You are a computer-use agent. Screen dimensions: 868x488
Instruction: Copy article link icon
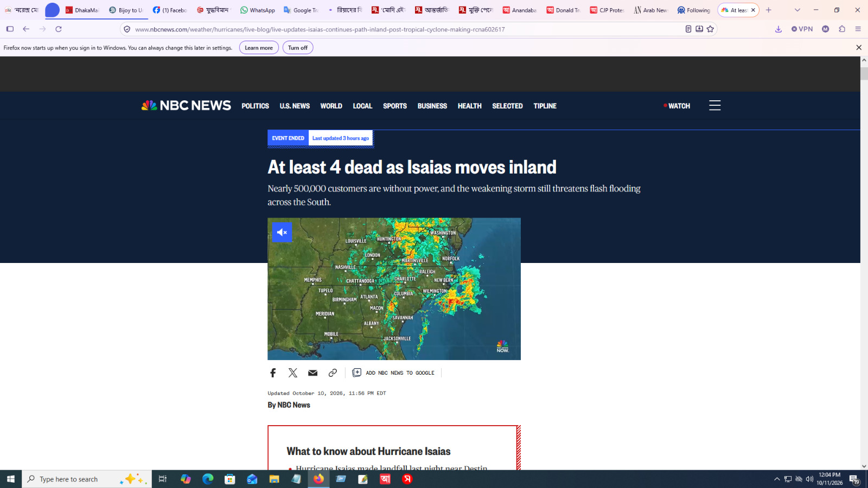[x=333, y=373]
